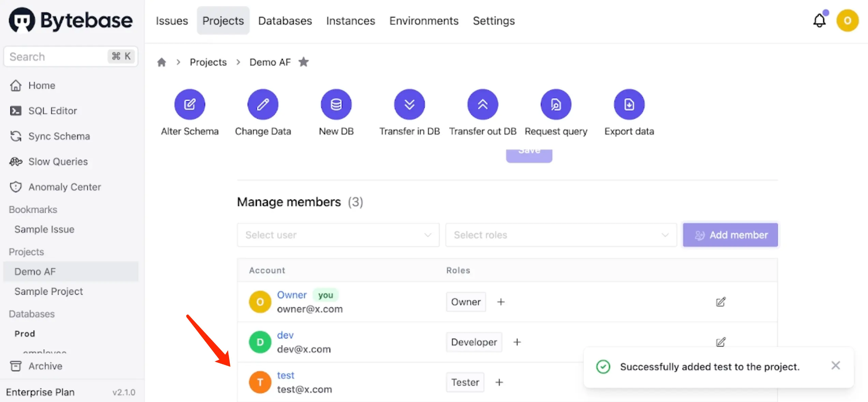This screenshot has width=868, height=402.
Task: Open the notifications bell
Action: click(x=819, y=21)
